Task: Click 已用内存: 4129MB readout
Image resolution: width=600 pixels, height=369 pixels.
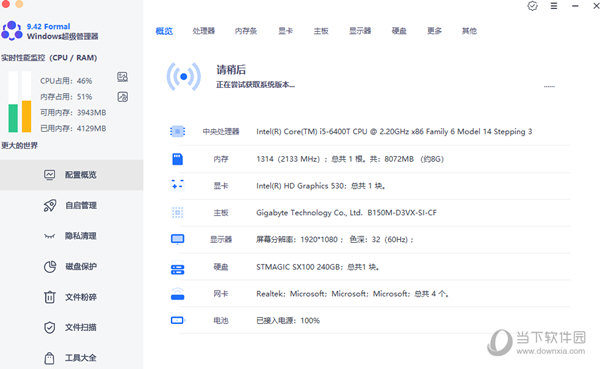Action: pos(73,128)
